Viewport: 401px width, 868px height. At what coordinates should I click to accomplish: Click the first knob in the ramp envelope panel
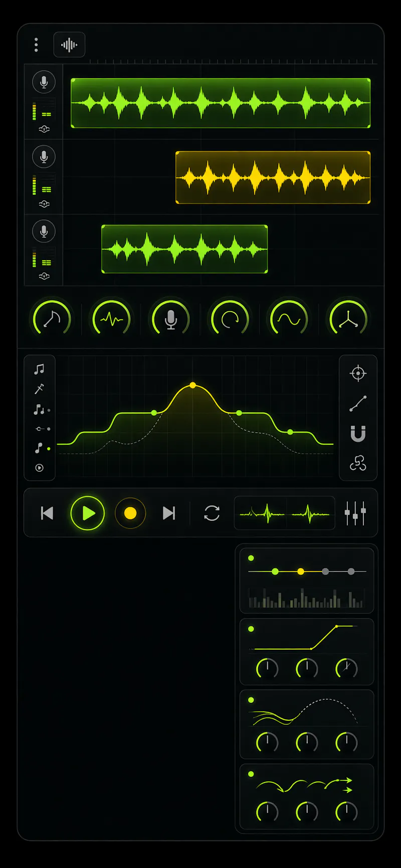[267, 668]
